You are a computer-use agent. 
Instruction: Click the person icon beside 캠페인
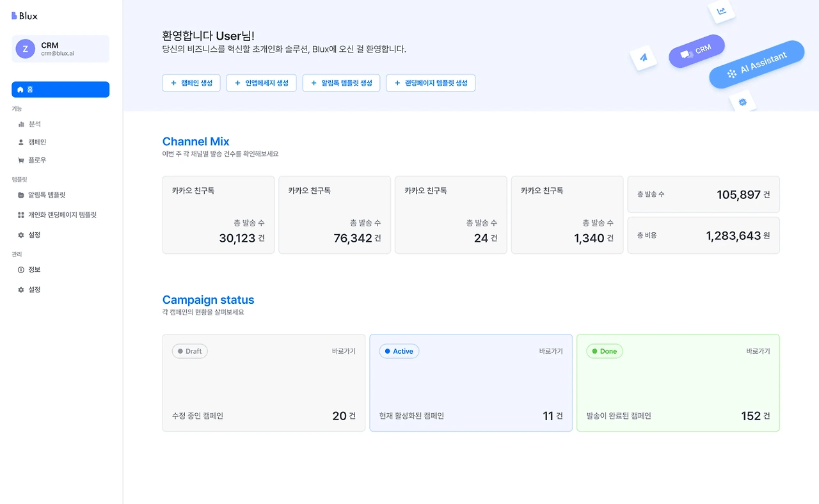pyautogui.click(x=21, y=142)
